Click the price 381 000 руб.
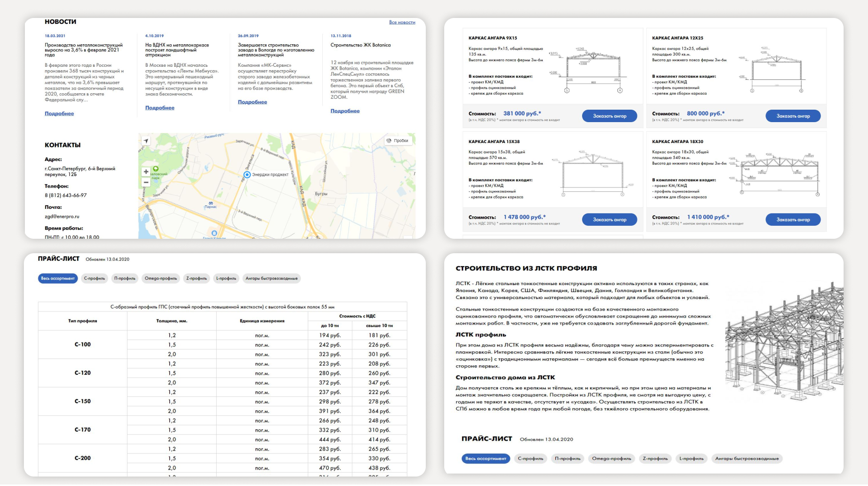Image resolution: width=868 pixels, height=486 pixels. [522, 114]
